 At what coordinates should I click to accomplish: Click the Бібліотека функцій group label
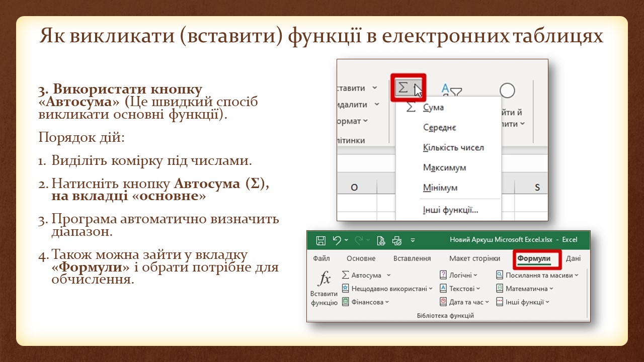[x=445, y=316]
